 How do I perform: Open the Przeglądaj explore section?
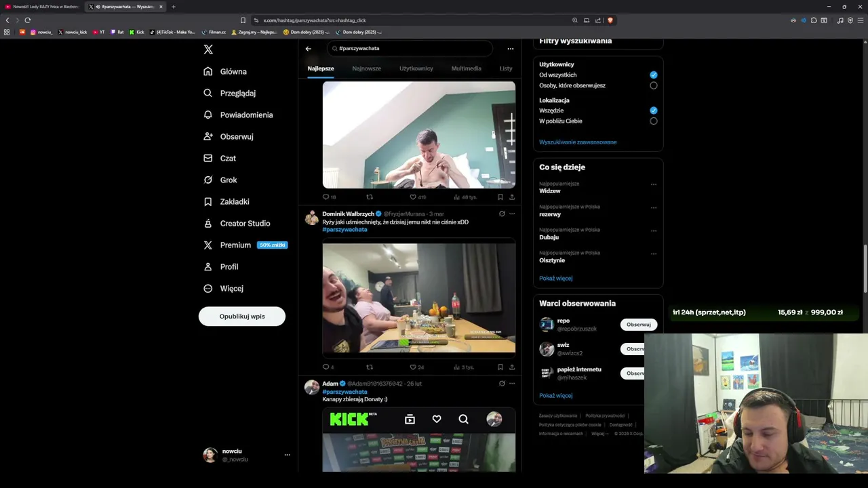tap(229, 93)
